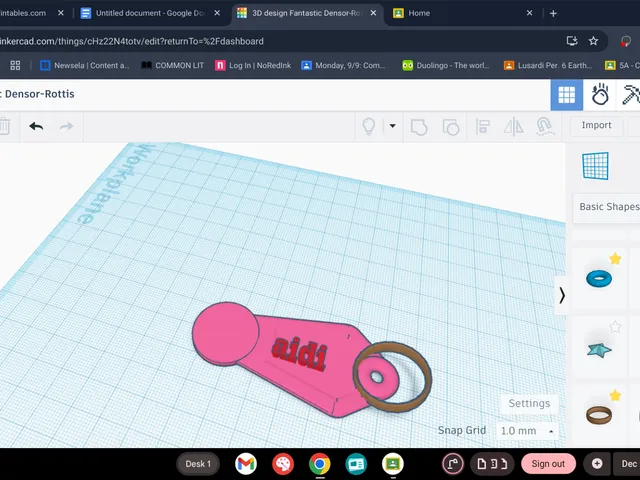640x480 pixels.
Task: Click the design name Densor-Rottis
Action: (x=40, y=94)
